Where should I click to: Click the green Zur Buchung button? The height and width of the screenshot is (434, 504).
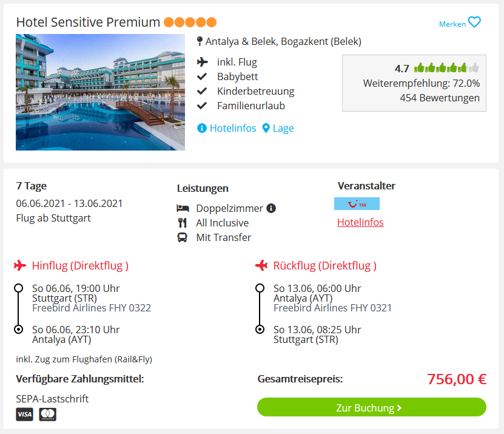[x=372, y=407]
